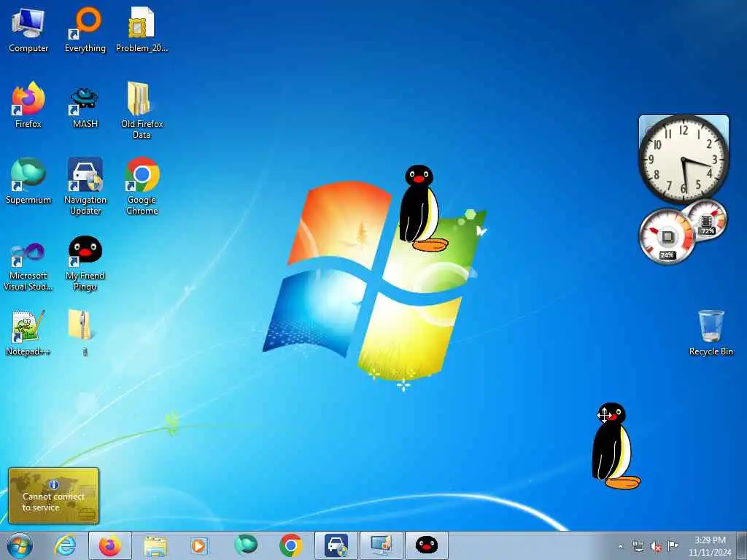Click the Pingu penguin under the move cursor

coord(614,446)
